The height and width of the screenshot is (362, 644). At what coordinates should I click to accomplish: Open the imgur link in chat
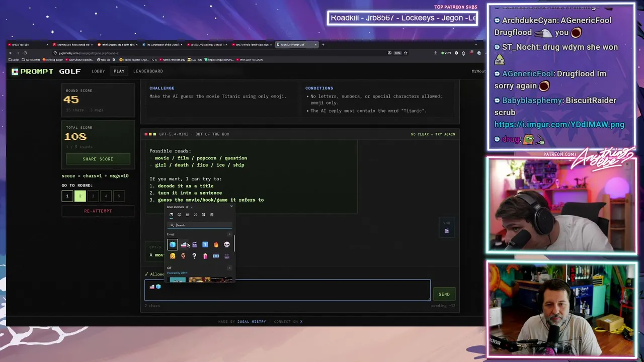[x=559, y=125]
